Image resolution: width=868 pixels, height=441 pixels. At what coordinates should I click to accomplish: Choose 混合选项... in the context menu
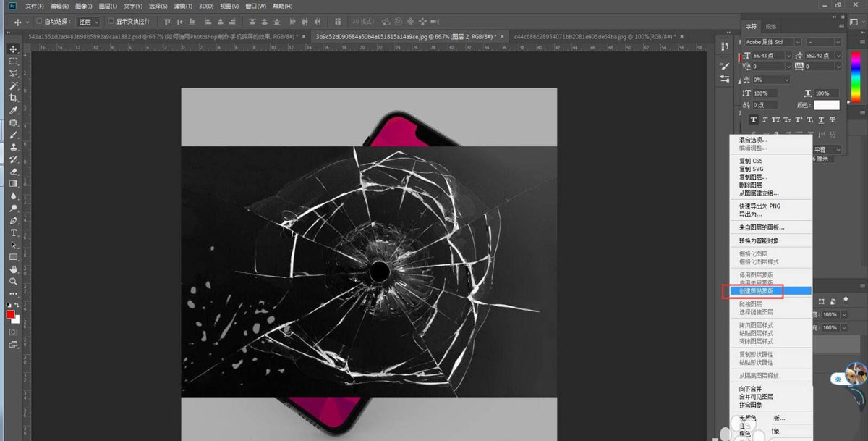770,140
